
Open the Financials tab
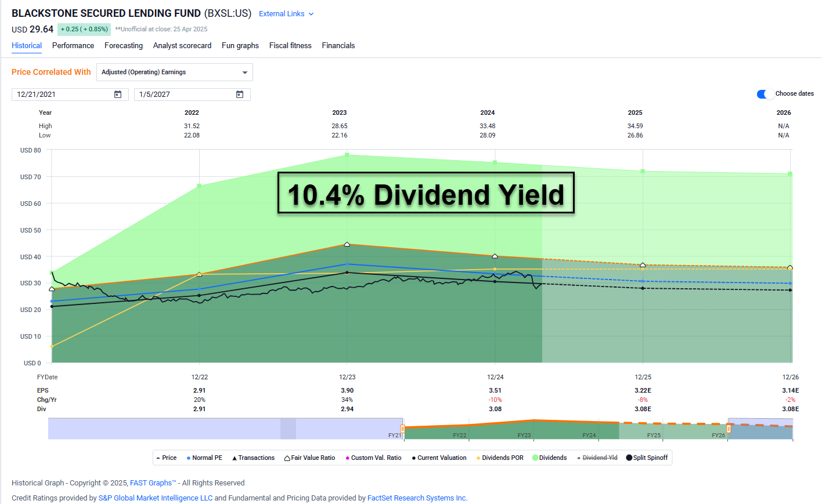[338, 45]
